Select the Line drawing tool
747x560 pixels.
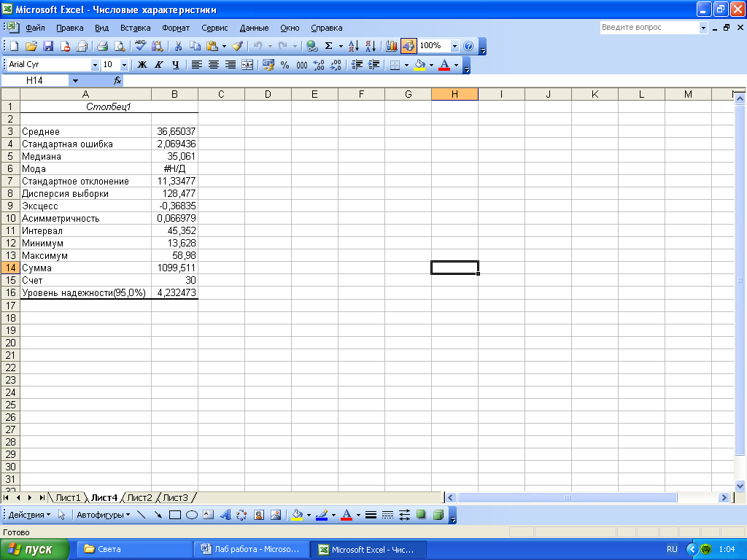point(141,515)
